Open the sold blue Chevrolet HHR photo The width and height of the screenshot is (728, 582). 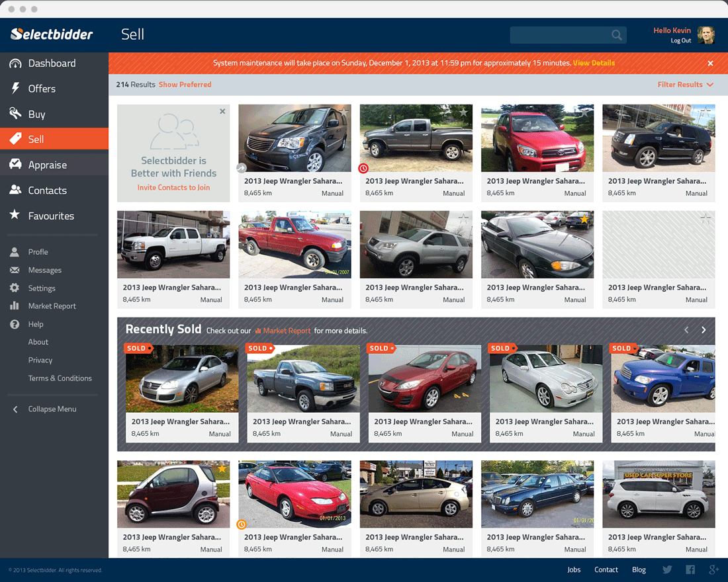click(x=663, y=379)
